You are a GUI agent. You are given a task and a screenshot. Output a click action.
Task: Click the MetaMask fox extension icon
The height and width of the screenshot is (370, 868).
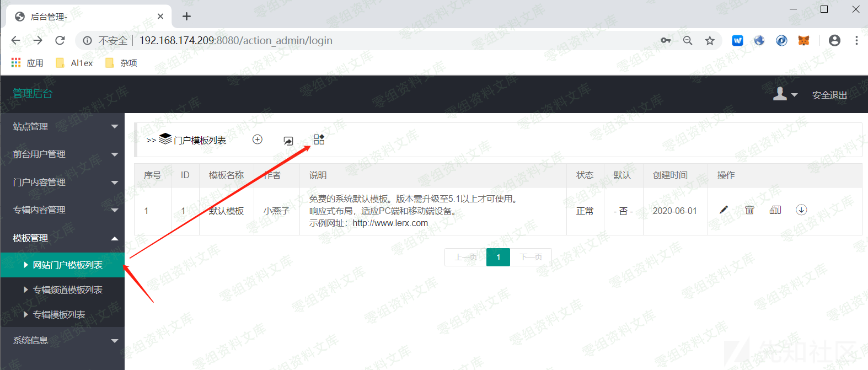coord(803,40)
